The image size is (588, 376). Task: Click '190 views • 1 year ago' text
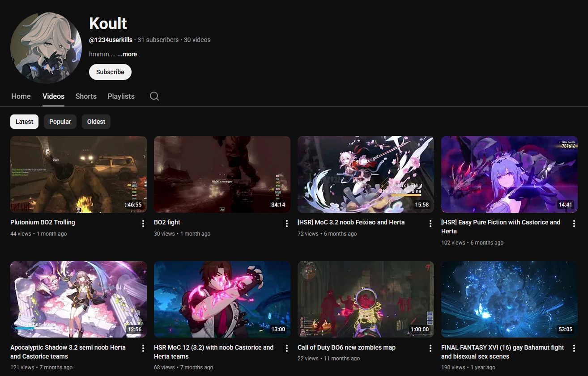point(468,368)
